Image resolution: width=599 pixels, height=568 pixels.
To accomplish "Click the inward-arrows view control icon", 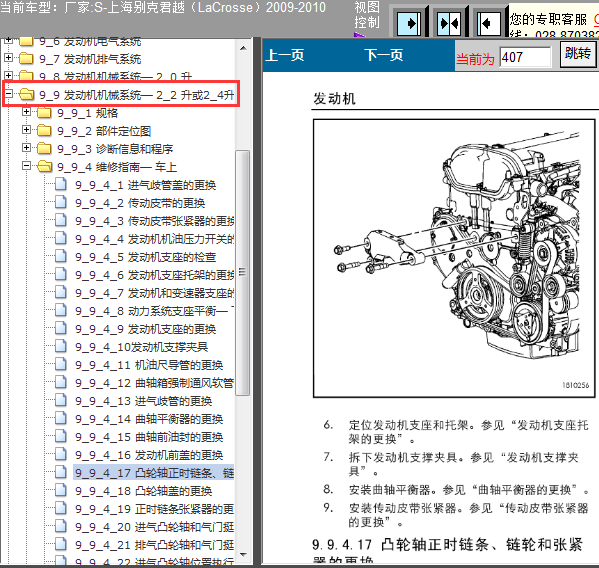I will [x=449, y=24].
